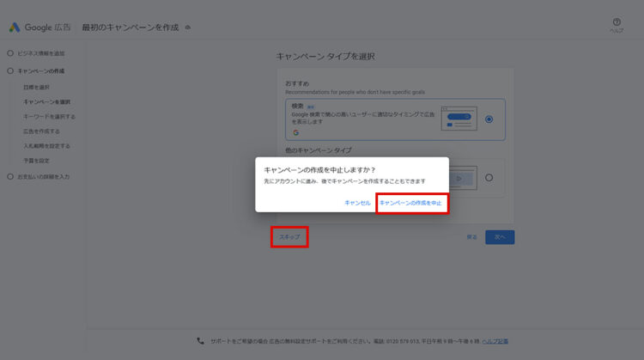This screenshot has width=644, height=360.
Task: Open the 広告を作成する sidebar step
Action: [41, 131]
